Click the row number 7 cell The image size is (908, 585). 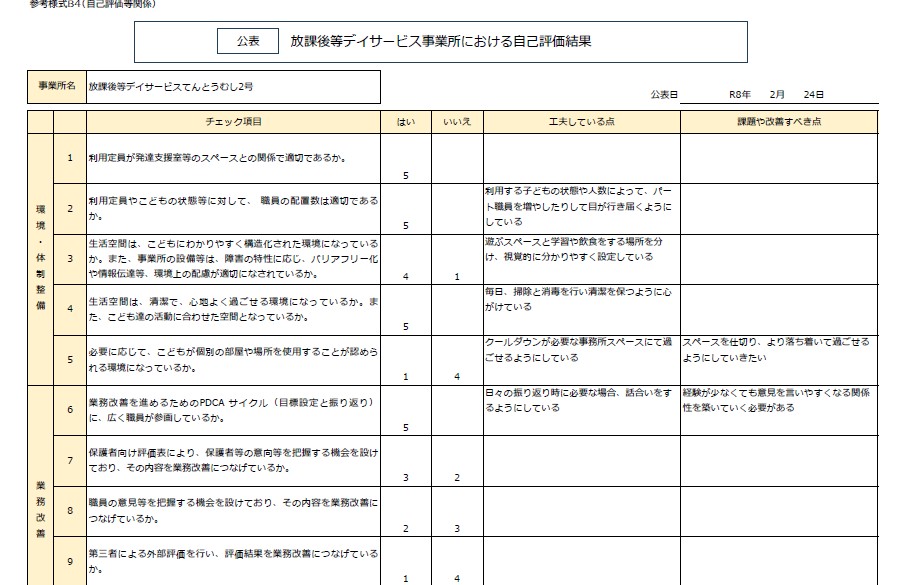pos(70,460)
